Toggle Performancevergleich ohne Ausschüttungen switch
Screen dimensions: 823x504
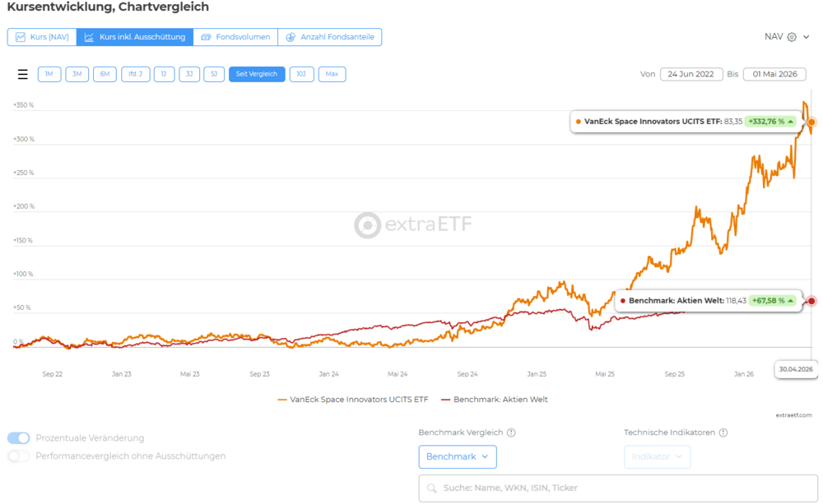pyautogui.click(x=19, y=456)
